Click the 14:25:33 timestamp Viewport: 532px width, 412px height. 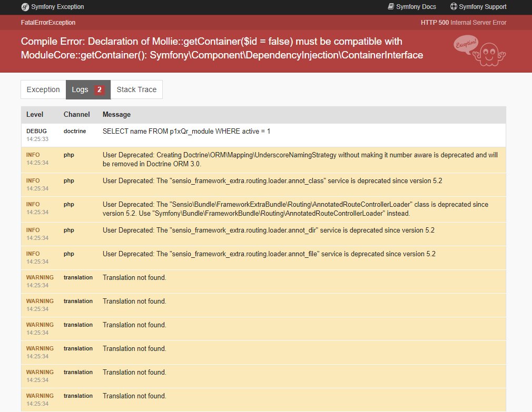[37, 139]
